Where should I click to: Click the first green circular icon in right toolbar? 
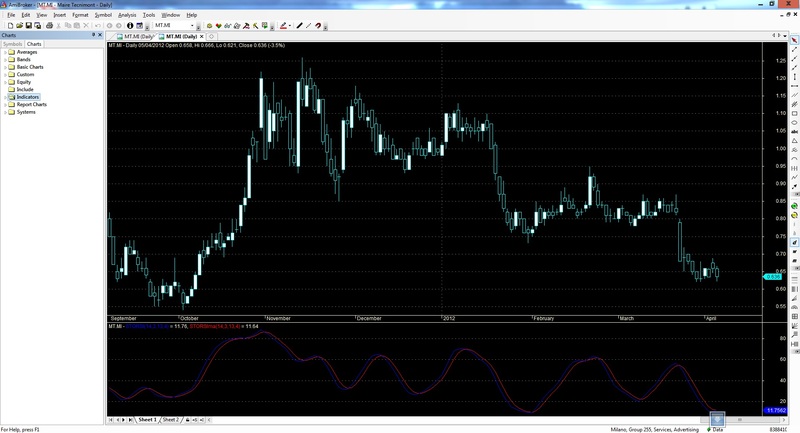pyautogui.click(x=794, y=206)
